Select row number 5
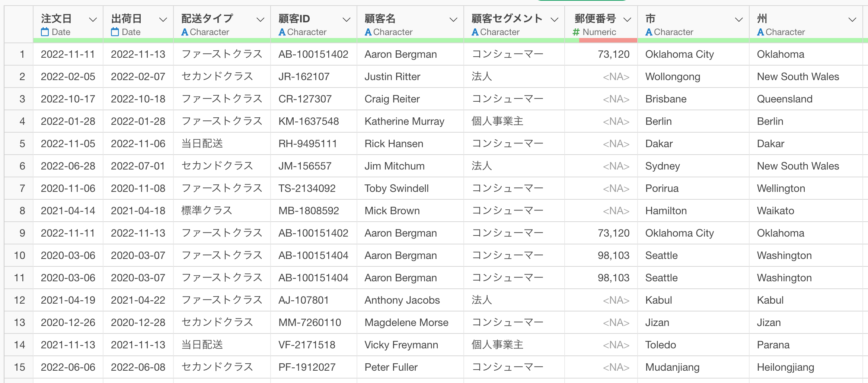The width and height of the screenshot is (868, 383). click(x=22, y=144)
